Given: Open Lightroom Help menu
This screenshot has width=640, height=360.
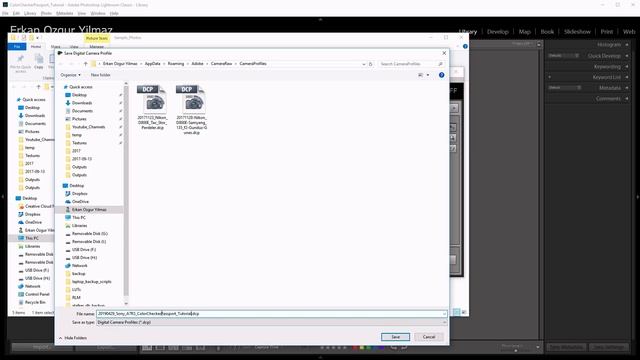Looking at the screenshot, I should coord(114,13).
